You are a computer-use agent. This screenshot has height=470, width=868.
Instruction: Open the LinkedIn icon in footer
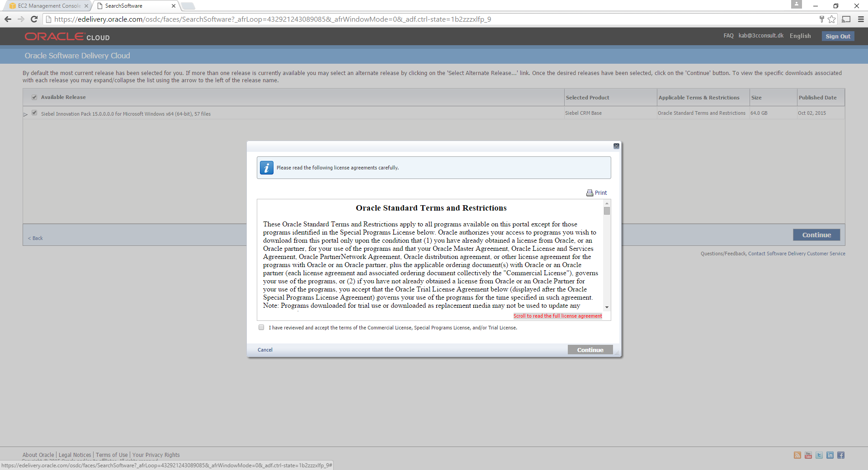830,455
